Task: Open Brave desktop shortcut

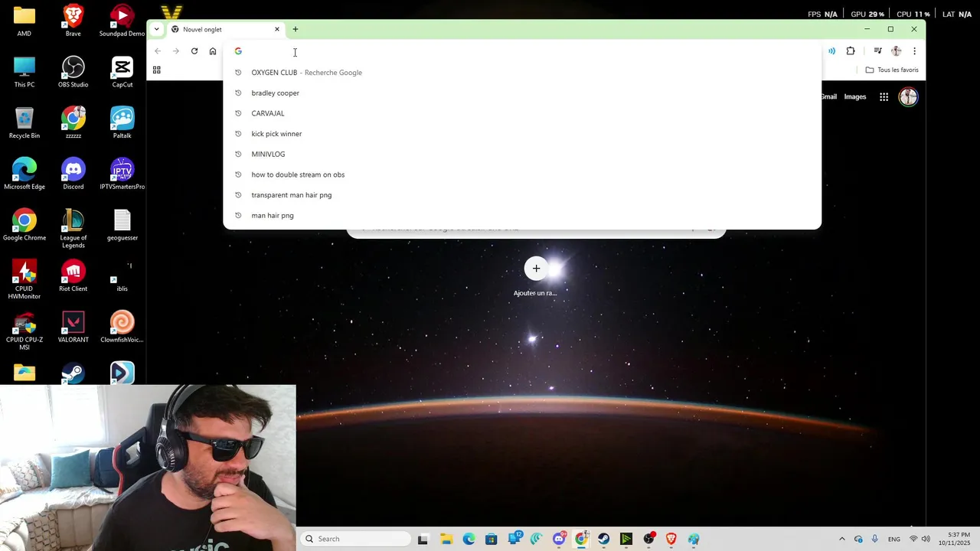Action: (73, 21)
